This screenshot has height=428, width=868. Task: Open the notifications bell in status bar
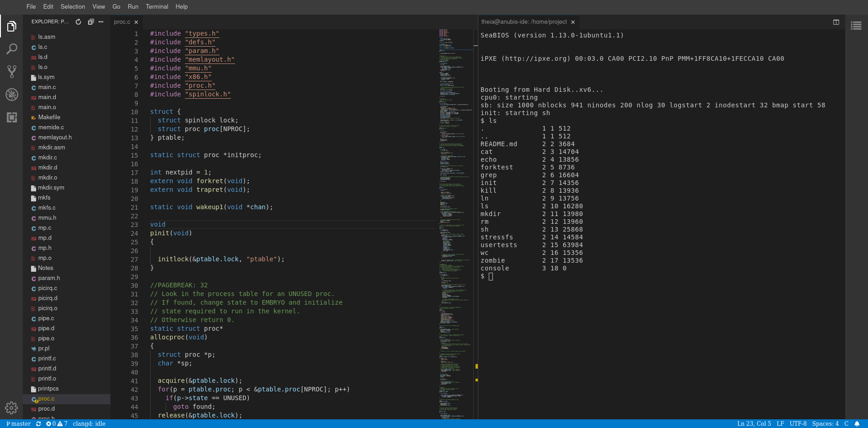click(x=857, y=423)
